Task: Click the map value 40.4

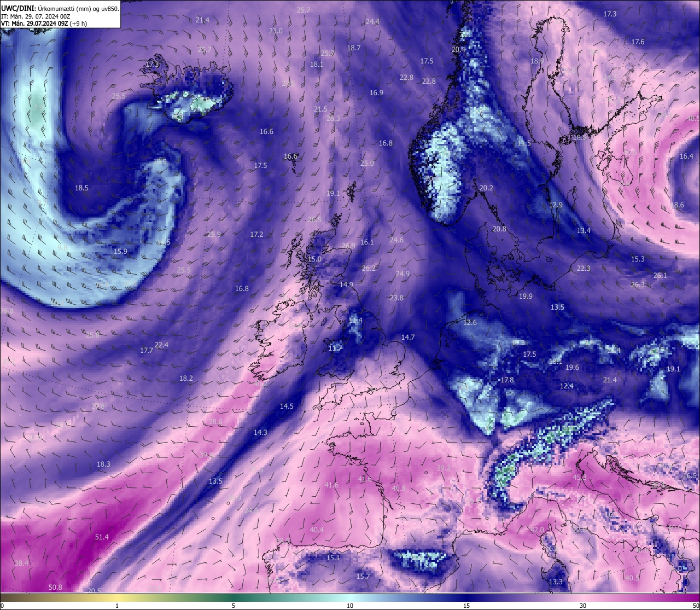Action: [317, 530]
